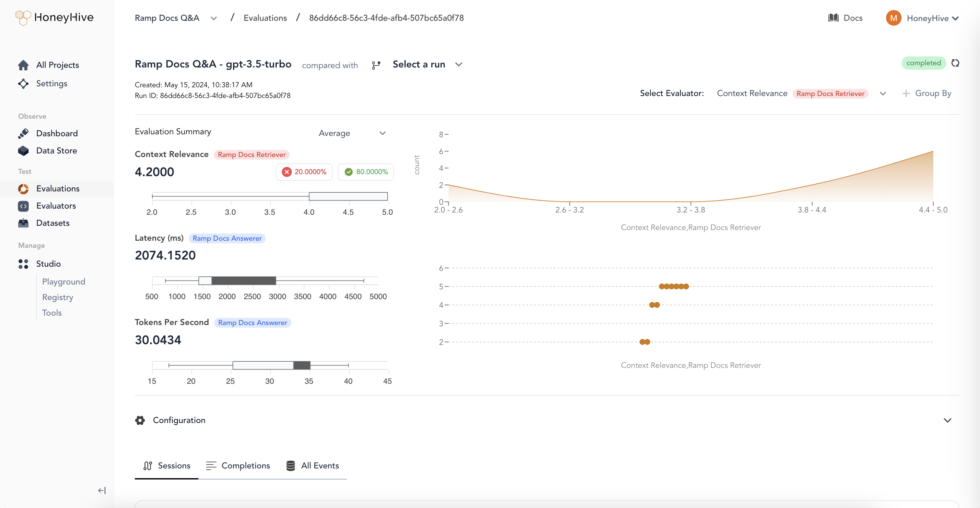The height and width of the screenshot is (508, 980).
Task: Click the Configuration gear icon
Action: coord(140,420)
